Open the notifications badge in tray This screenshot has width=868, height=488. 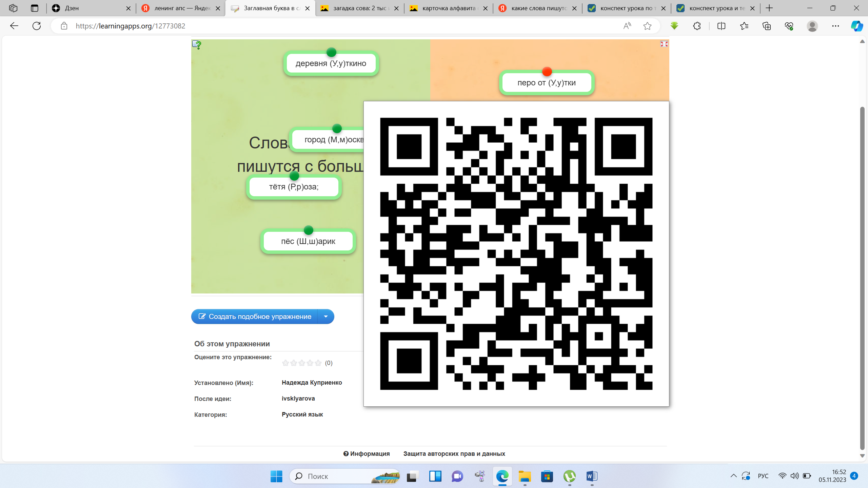pyautogui.click(x=854, y=476)
